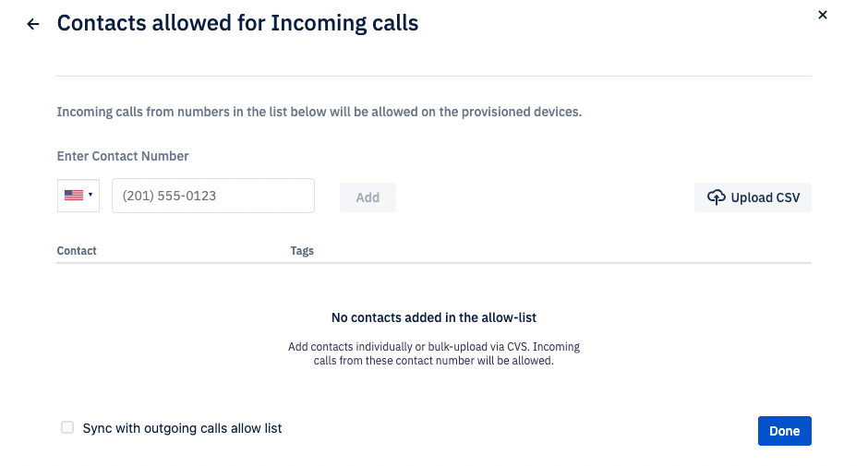Click the US flag icon
Viewport: 868px width, 466px height.
coord(74,196)
